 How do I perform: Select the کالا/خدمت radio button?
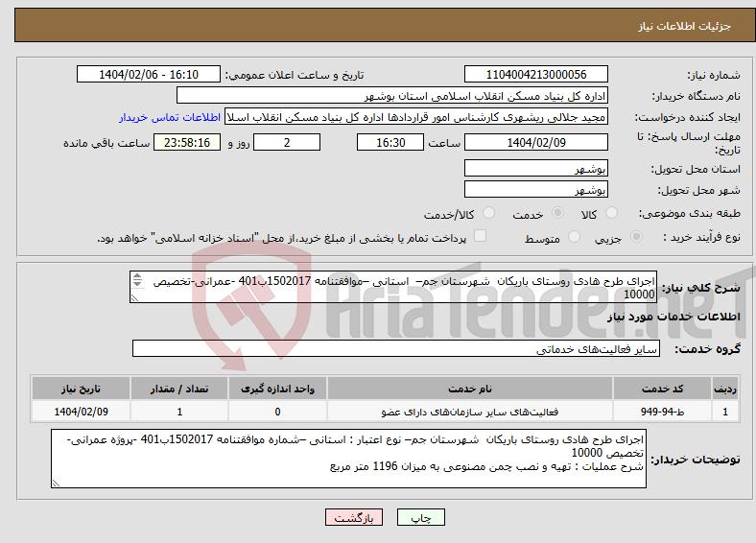click(x=489, y=213)
